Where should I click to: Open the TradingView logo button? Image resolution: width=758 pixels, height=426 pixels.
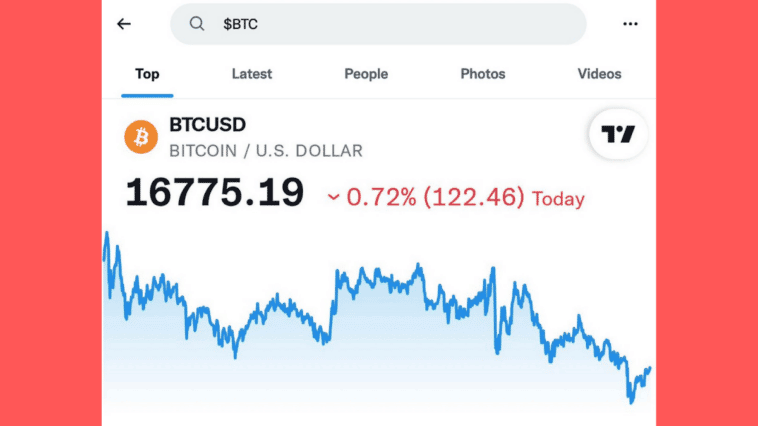coord(618,135)
